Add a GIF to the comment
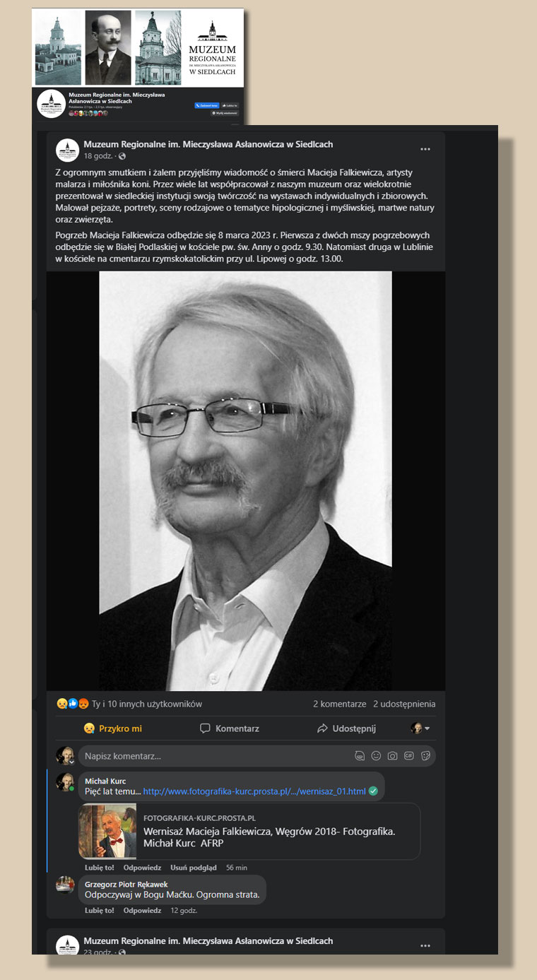This screenshot has height=980, width=537. 409,756
